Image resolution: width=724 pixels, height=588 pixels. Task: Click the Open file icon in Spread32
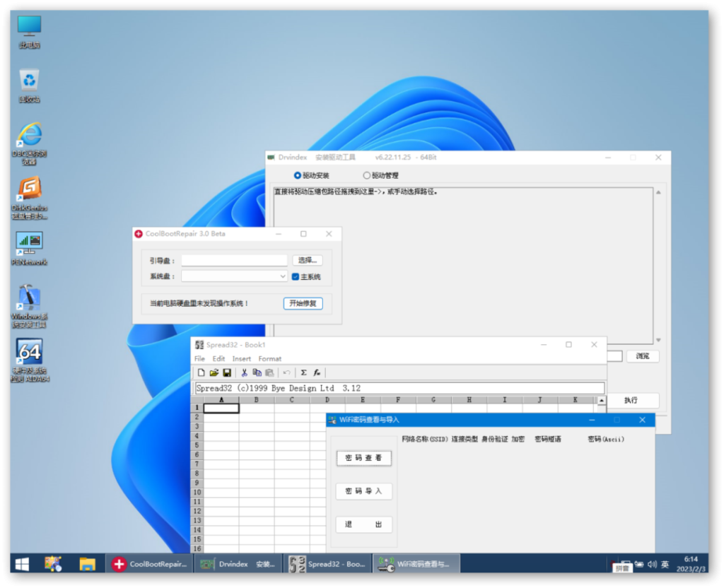214,372
